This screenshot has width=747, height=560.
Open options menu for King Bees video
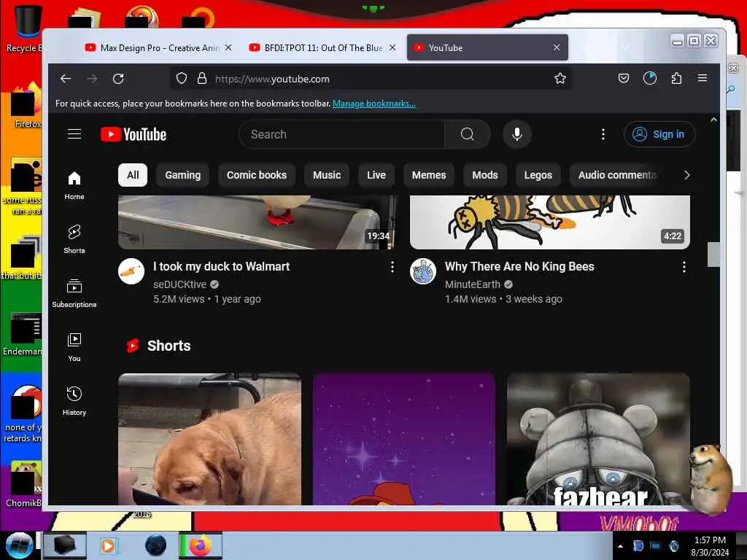click(684, 267)
